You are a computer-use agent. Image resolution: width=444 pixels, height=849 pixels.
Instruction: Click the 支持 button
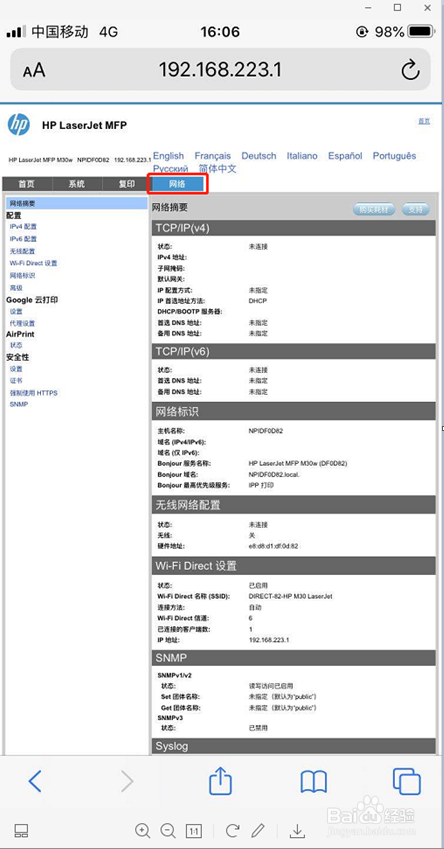415,210
